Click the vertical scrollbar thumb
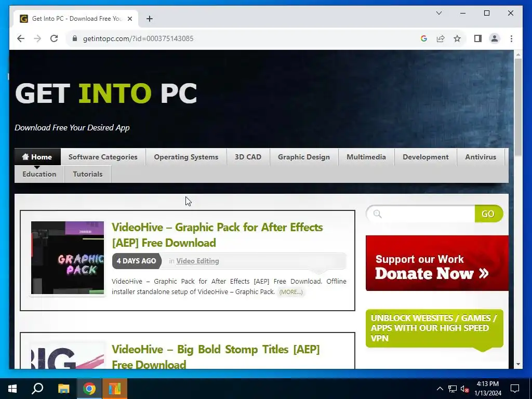The width and height of the screenshot is (532, 399). click(x=518, y=107)
